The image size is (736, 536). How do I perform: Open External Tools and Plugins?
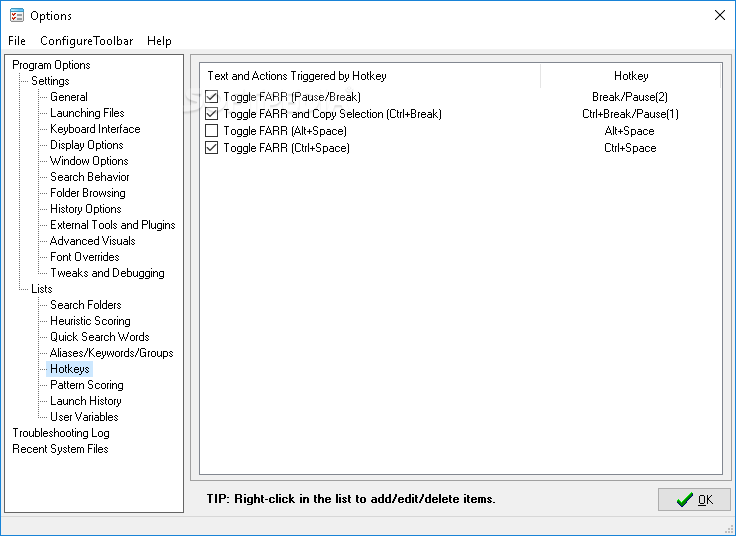coord(113,224)
